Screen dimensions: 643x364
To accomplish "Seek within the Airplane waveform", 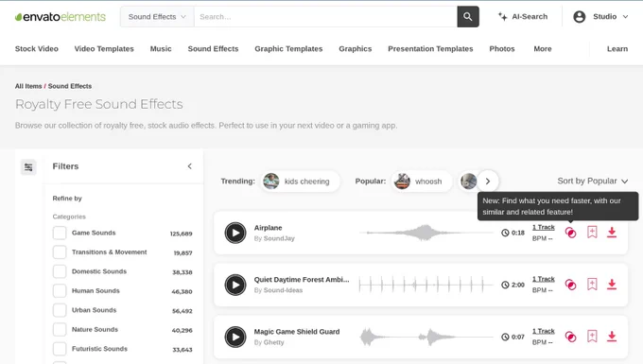I will click(426, 233).
